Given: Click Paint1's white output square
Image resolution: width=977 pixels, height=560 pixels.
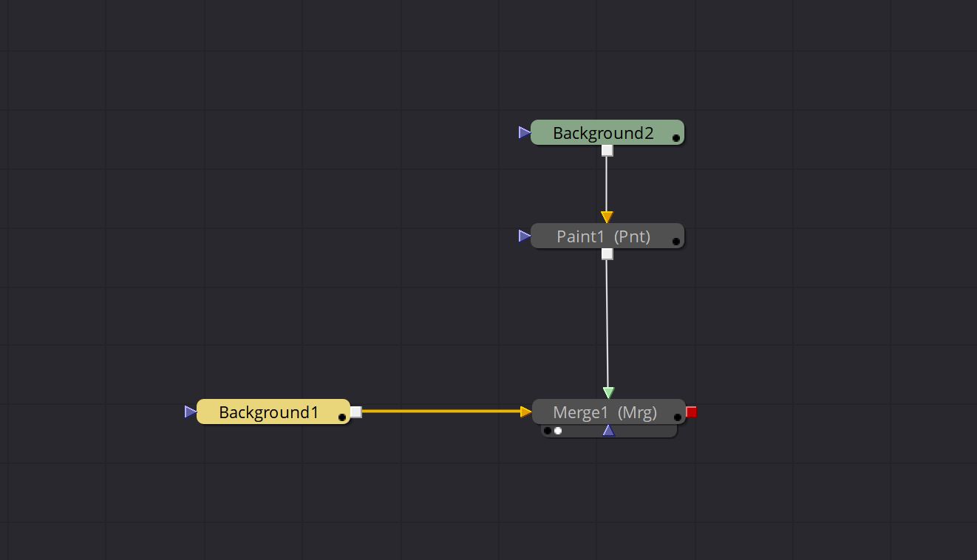Looking at the screenshot, I should [x=607, y=254].
